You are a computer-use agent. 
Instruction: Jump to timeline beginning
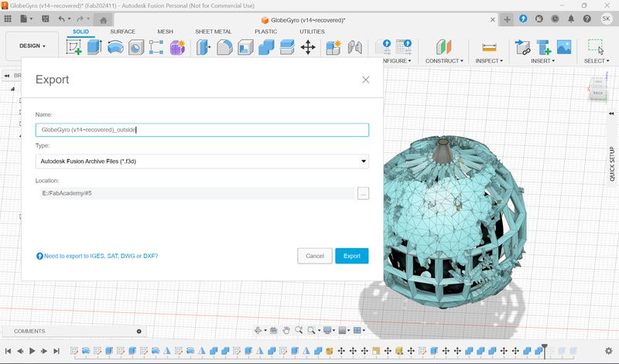(8, 351)
